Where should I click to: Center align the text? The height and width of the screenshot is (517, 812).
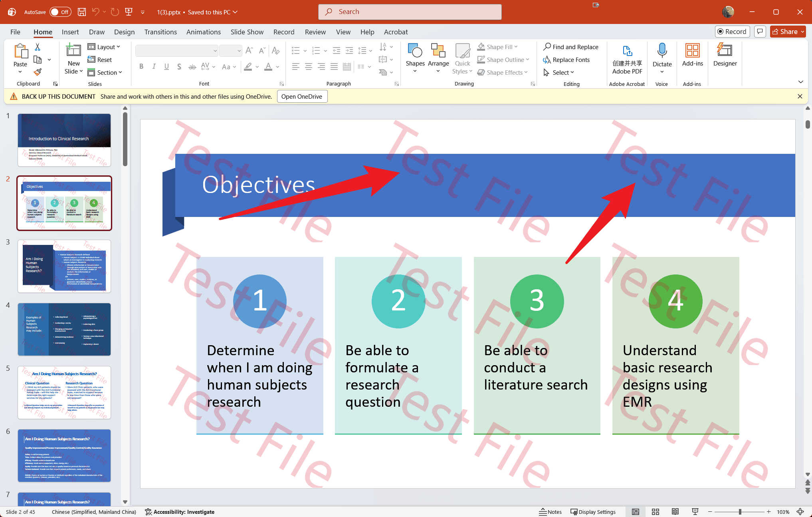click(x=309, y=67)
